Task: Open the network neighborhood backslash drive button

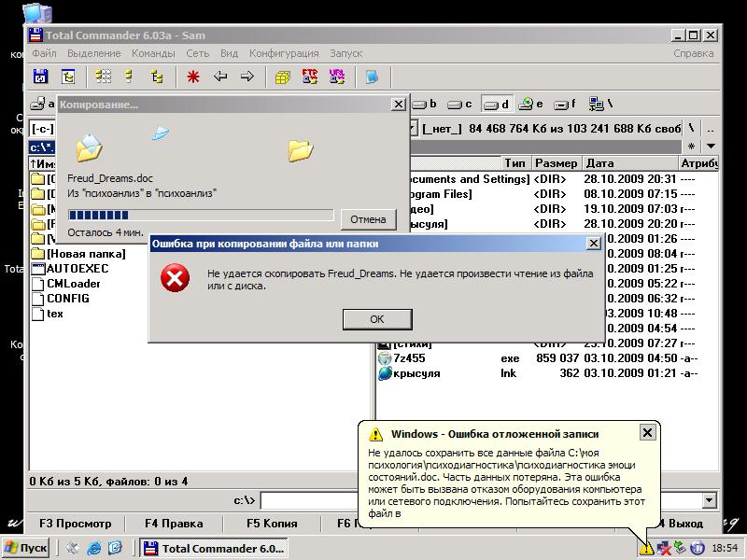Action: 600,104
